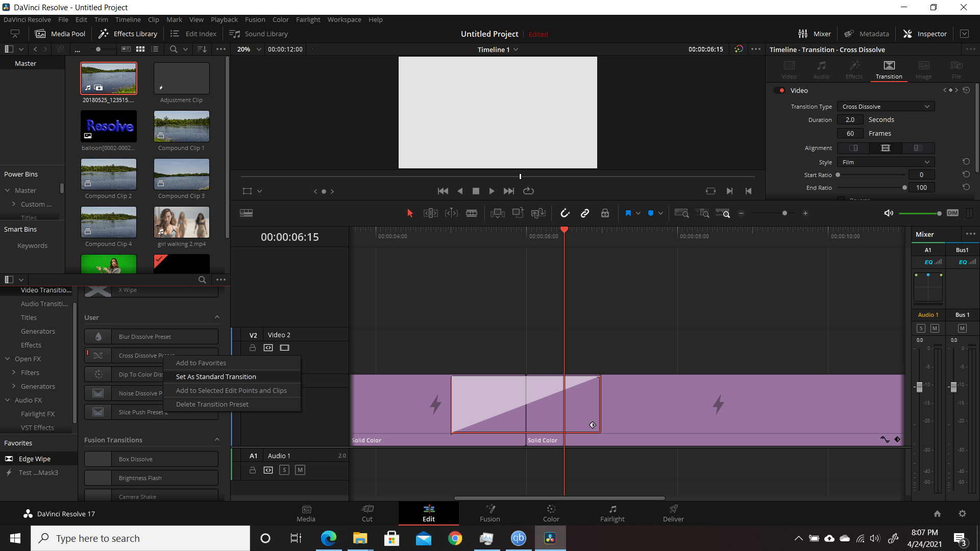Click the Replace Clip icon
The image size is (980, 551).
[538, 213]
